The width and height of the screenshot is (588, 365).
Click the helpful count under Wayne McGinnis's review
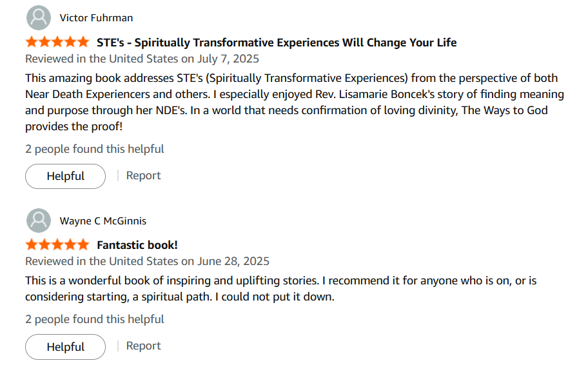pos(95,319)
